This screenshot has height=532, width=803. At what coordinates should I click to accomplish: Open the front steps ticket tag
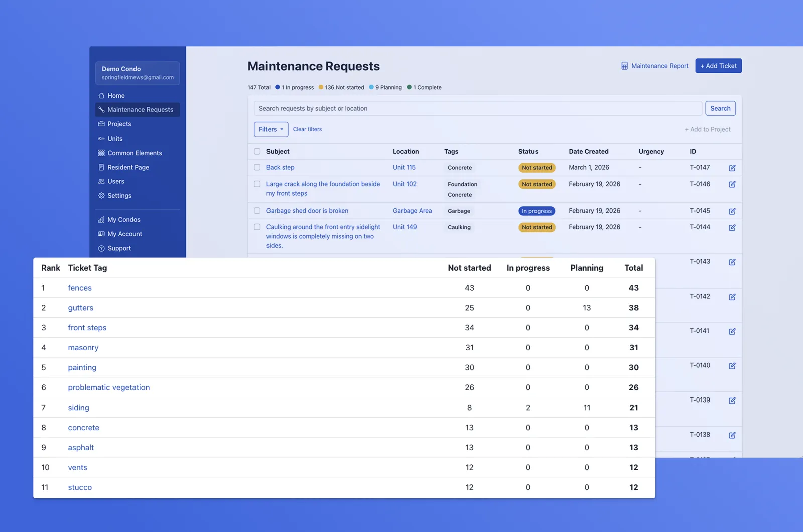click(x=87, y=328)
